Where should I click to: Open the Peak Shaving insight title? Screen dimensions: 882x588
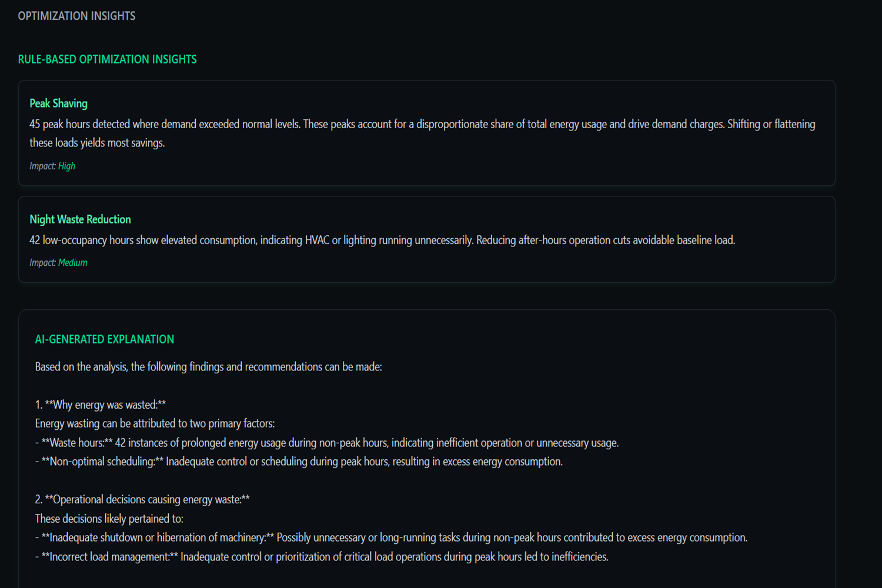click(58, 103)
